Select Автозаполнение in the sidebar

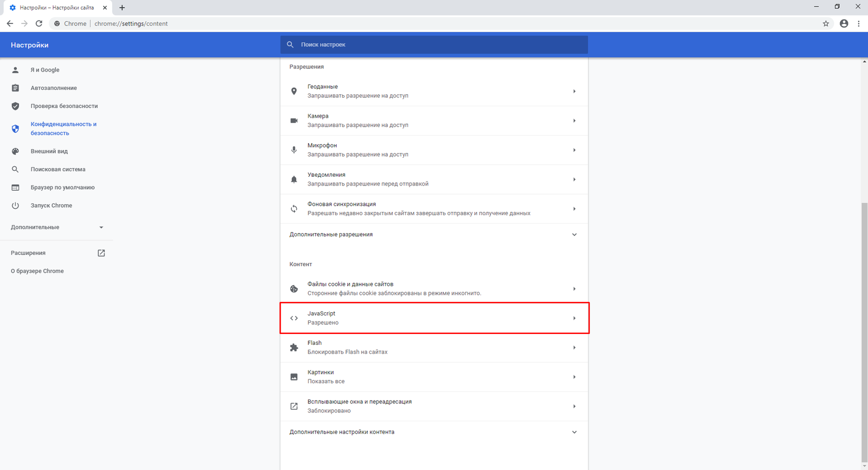click(x=53, y=88)
